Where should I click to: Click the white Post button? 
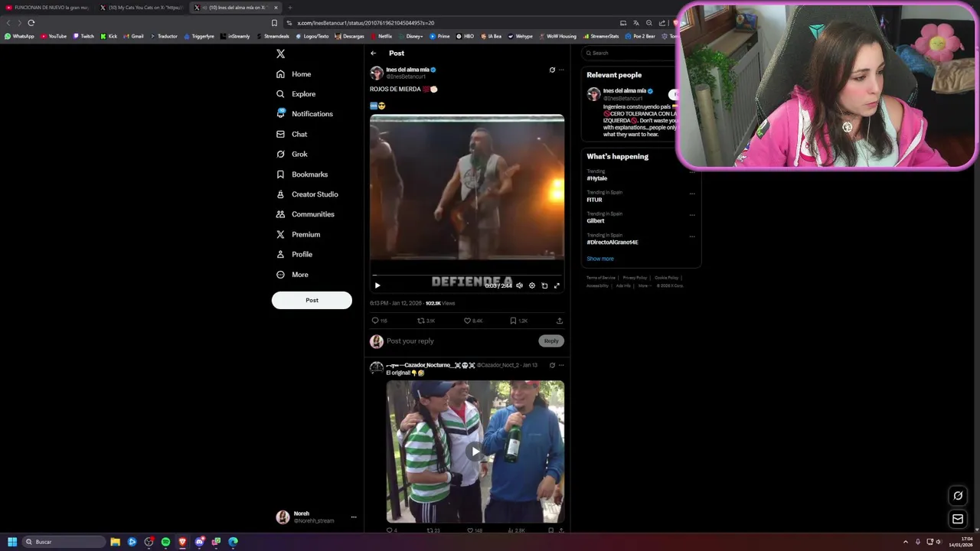click(x=312, y=300)
